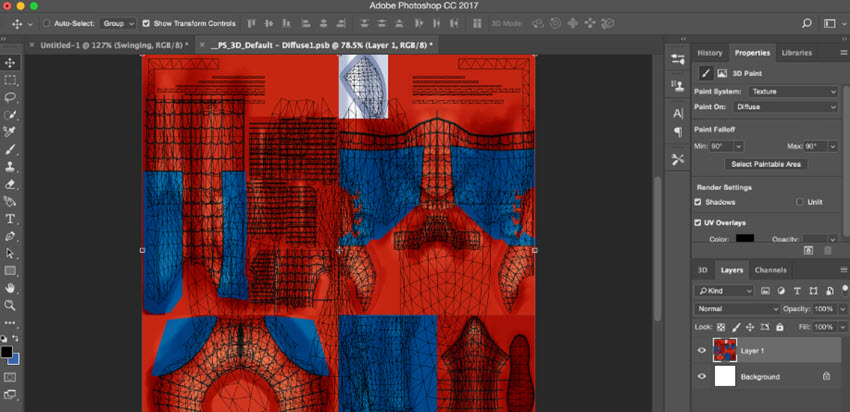Select the Eraser tool
The height and width of the screenshot is (412, 850).
(x=10, y=184)
